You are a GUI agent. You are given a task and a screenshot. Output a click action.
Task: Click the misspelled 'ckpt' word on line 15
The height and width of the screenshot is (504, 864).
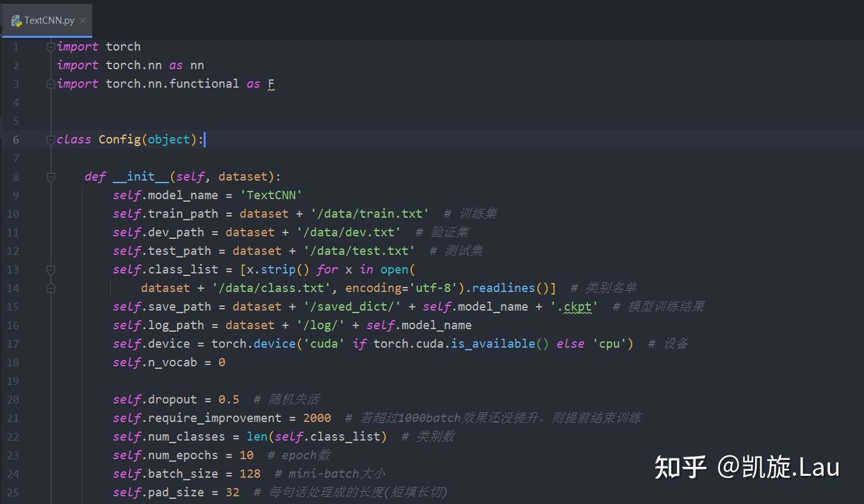(x=577, y=306)
